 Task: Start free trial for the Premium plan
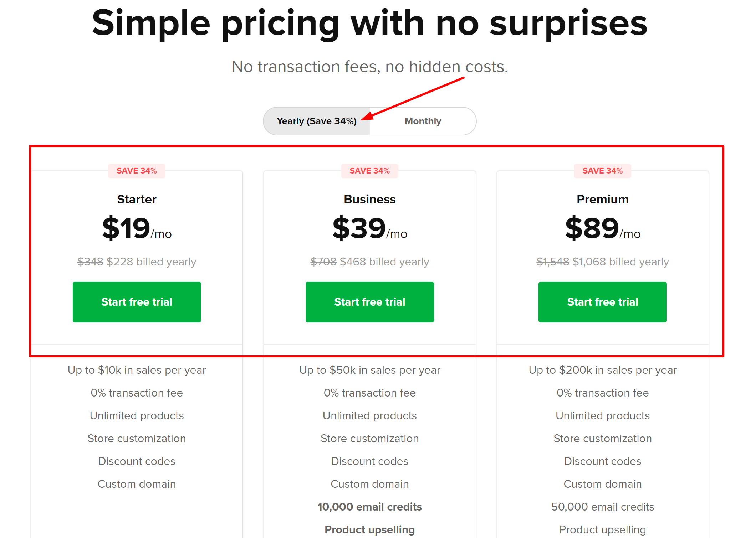point(602,302)
